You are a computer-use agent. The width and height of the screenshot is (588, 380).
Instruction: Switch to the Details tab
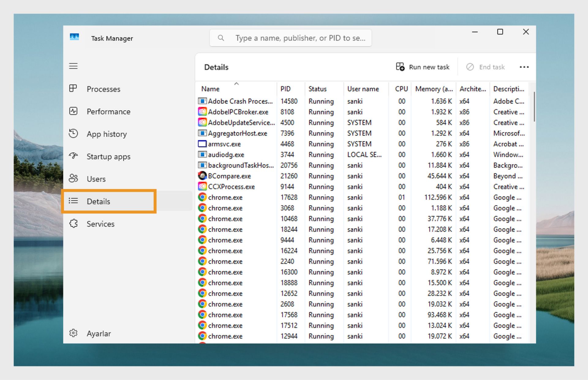[98, 201]
